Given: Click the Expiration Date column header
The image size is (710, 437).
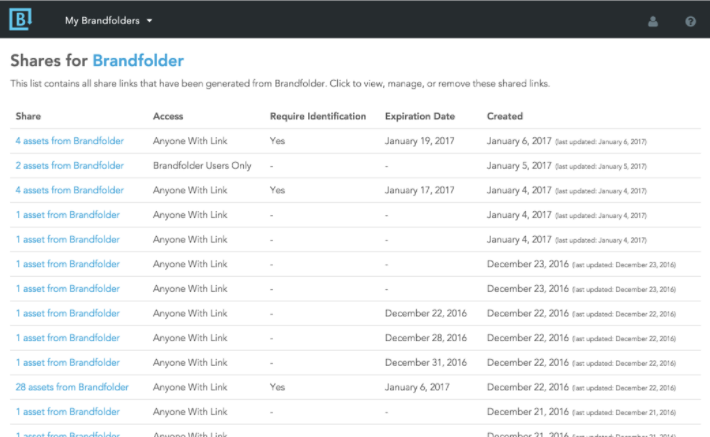Looking at the screenshot, I should [x=420, y=116].
